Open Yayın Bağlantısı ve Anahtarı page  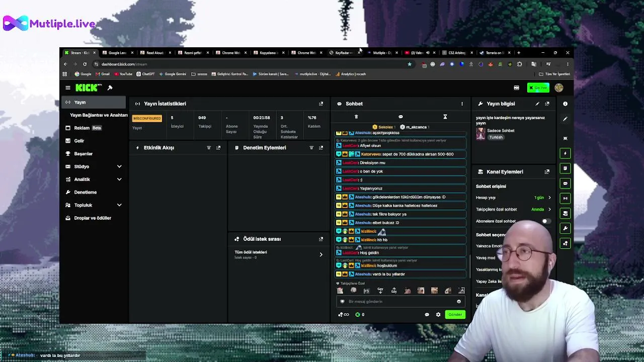(99, 115)
